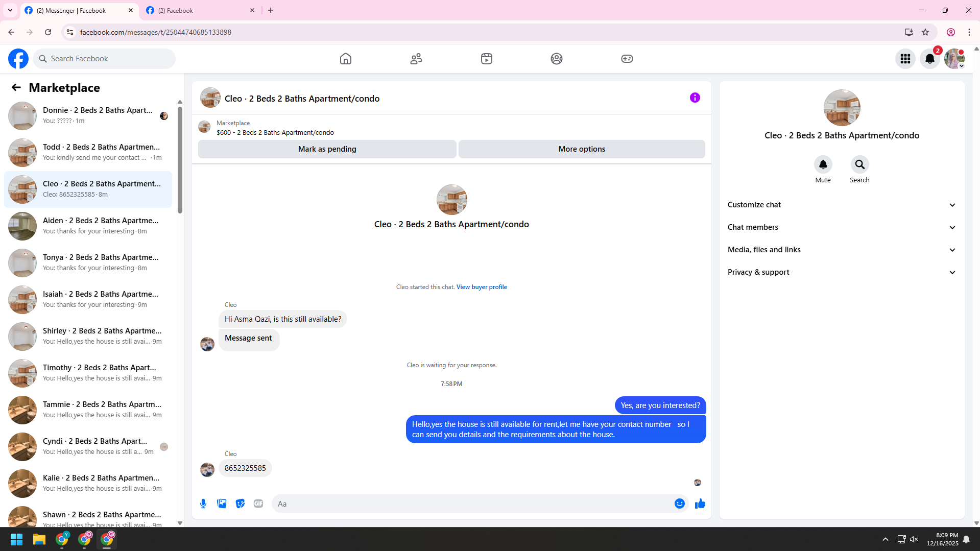Show hidden system tray icons

pos(886,539)
